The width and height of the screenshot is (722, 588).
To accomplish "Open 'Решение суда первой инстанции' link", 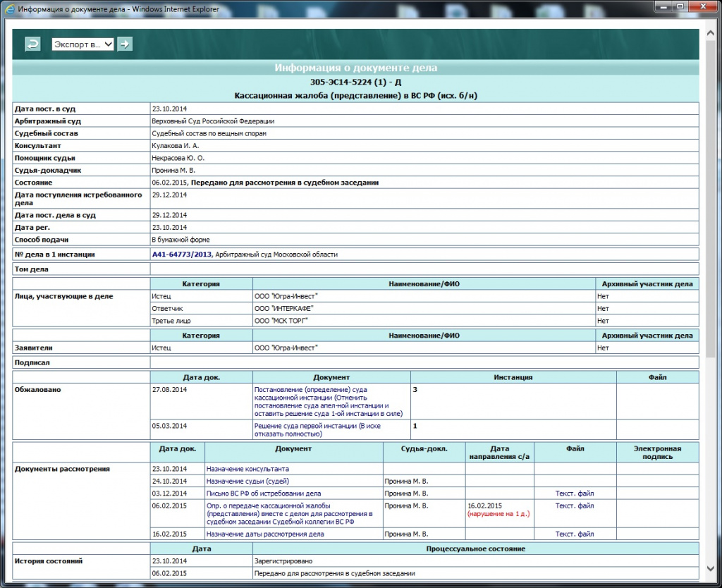I will point(317,429).
